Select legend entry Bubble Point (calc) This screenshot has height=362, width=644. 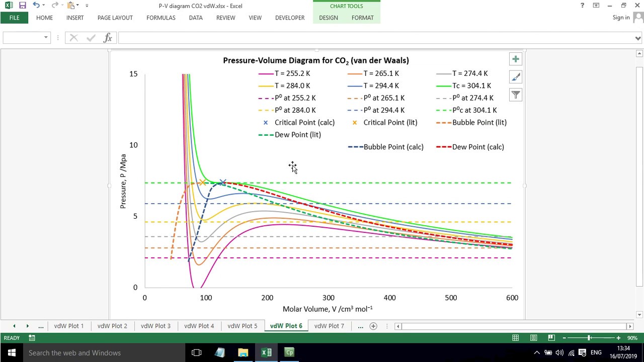click(x=385, y=147)
